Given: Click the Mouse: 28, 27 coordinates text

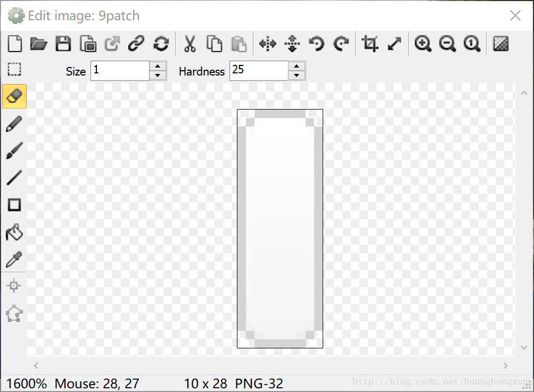Looking at the screenshot, I should 97,384.
